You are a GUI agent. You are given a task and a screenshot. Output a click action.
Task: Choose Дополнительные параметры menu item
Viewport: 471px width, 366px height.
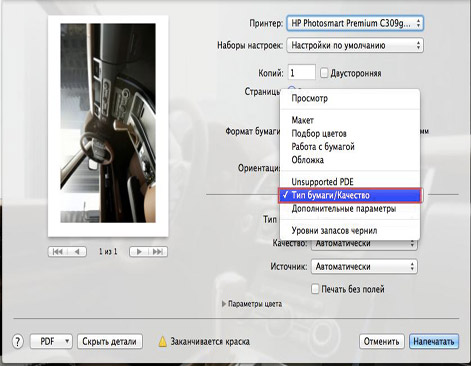tap(350, 209)
